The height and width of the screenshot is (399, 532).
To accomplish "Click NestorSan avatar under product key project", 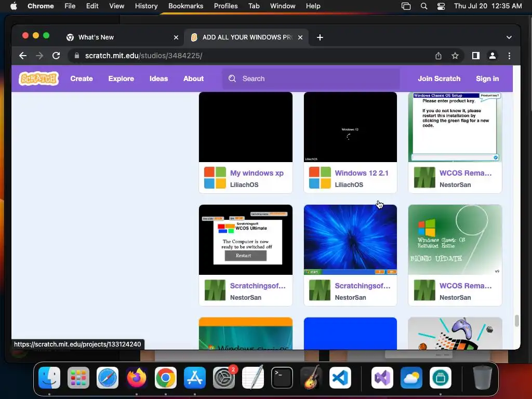I will [x=424, y=178].
